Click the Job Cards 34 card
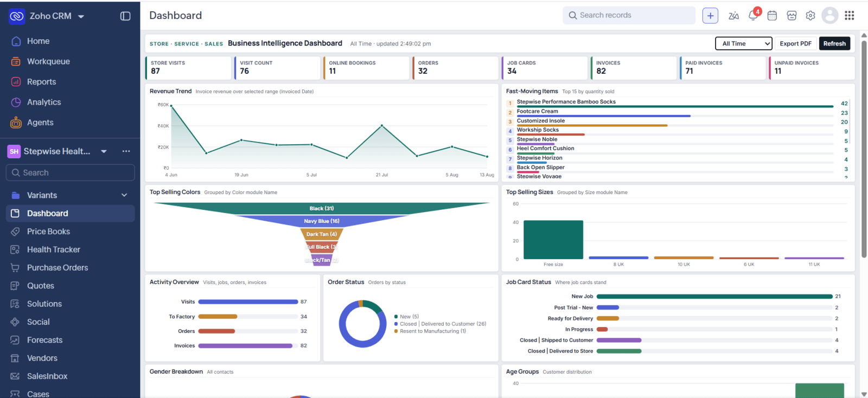 coord(545,68)
